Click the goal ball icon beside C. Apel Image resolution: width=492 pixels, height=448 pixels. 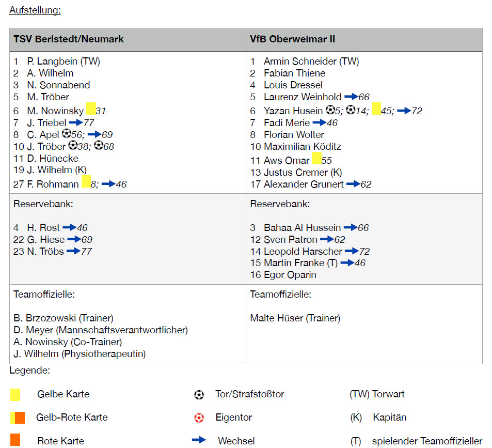(x=66, y=134)
